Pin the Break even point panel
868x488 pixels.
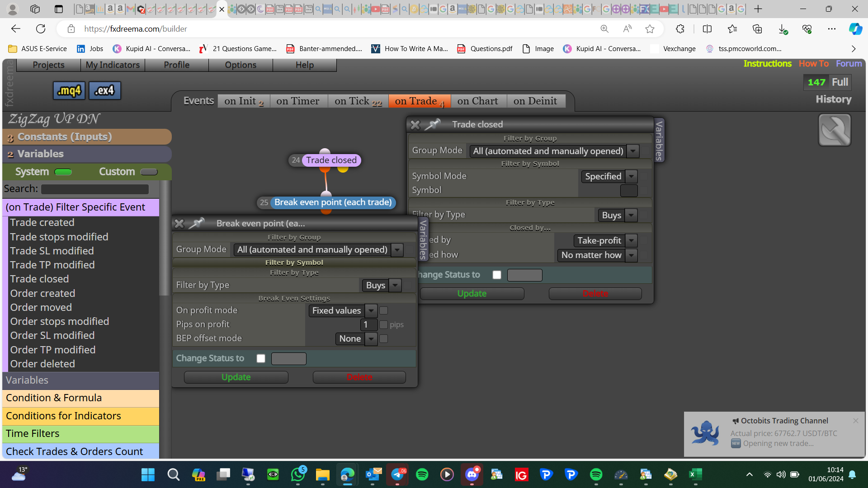[x=197, y=223]
